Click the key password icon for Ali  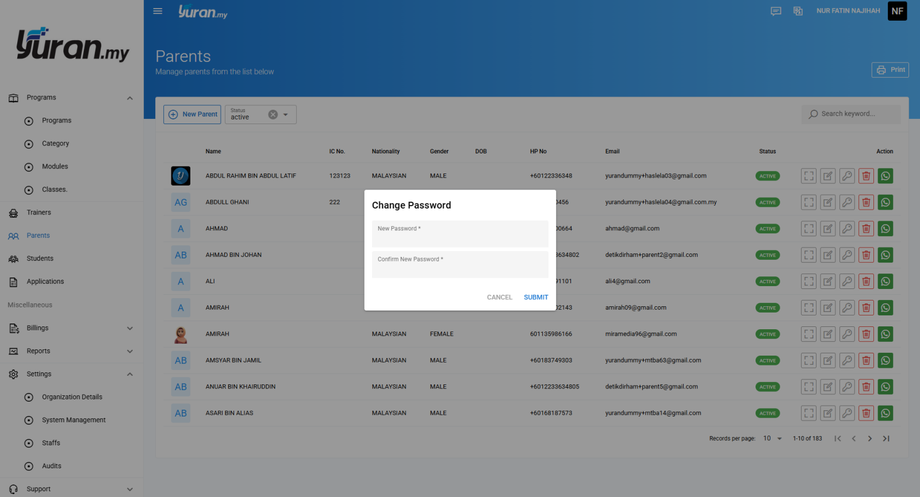point(847,281)
